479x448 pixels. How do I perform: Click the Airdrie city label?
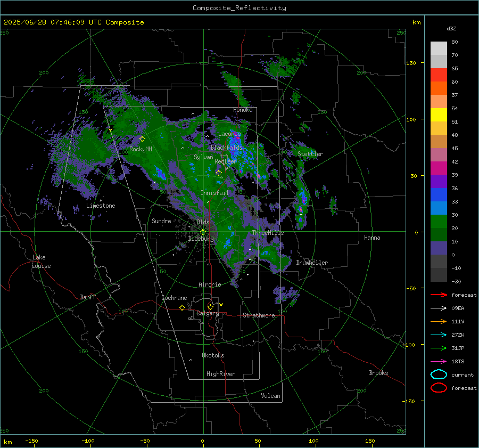point(210,284)
